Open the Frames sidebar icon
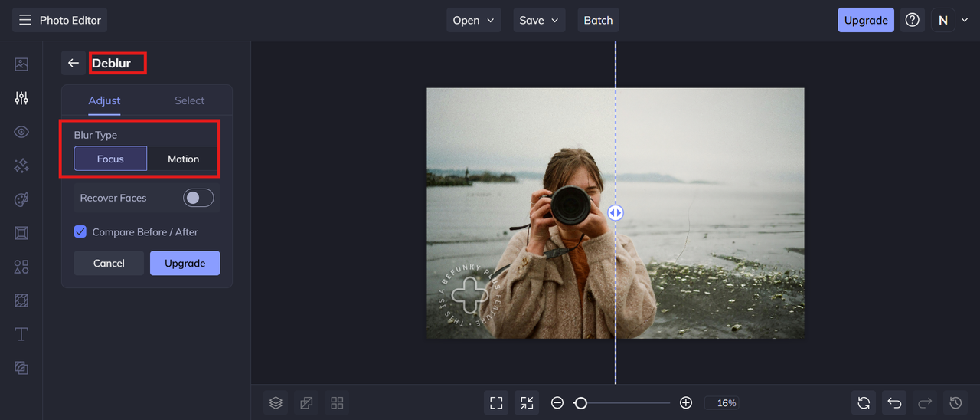Screen dimensions: 980x420 21,233
